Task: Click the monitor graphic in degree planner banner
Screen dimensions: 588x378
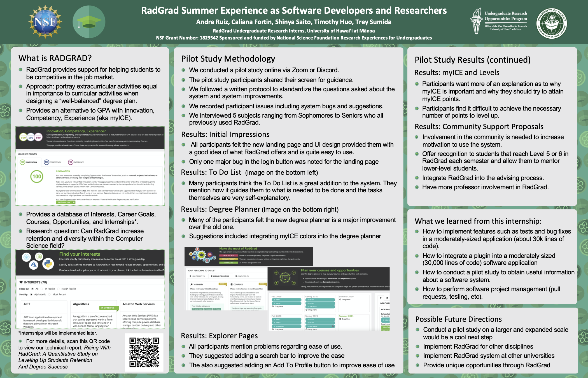Action: tap(285, 277)
